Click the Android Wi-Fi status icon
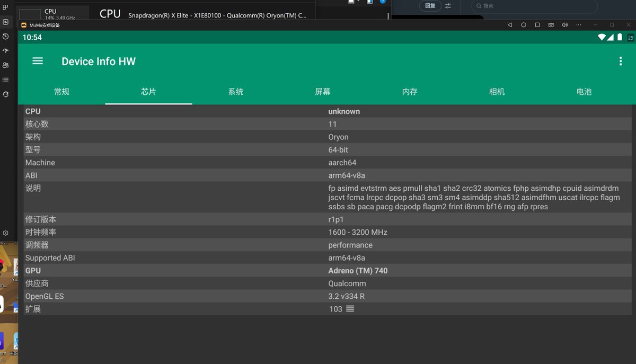 pyautogui.click(x=602, y=37)
